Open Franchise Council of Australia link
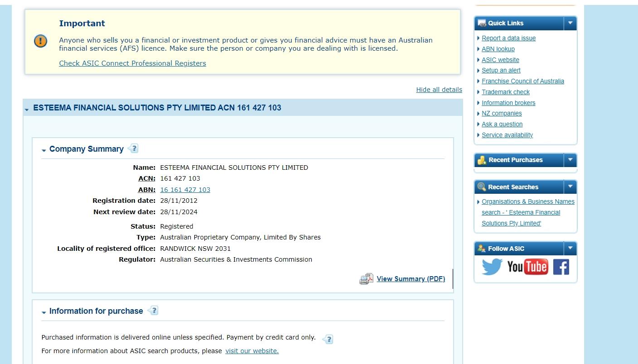The width and height of the screenshot is (638, 364). click(522, 81)
